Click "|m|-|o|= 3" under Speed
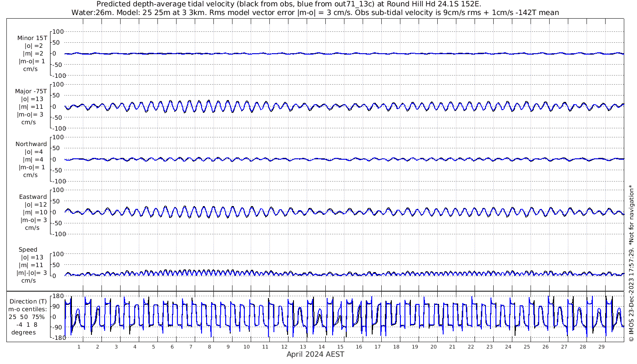This screenshot has height=364, width=637. click(x=31, y=273)
